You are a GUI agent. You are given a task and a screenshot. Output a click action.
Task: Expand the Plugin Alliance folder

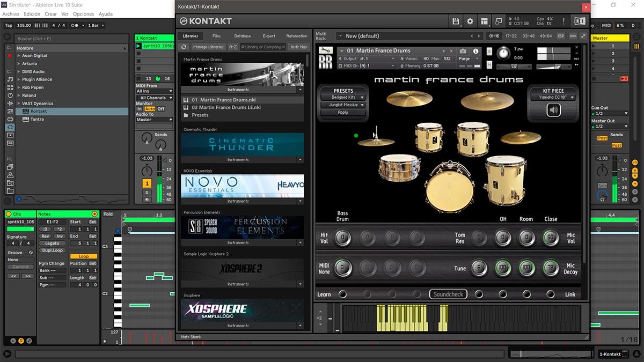tap(19, 79)
